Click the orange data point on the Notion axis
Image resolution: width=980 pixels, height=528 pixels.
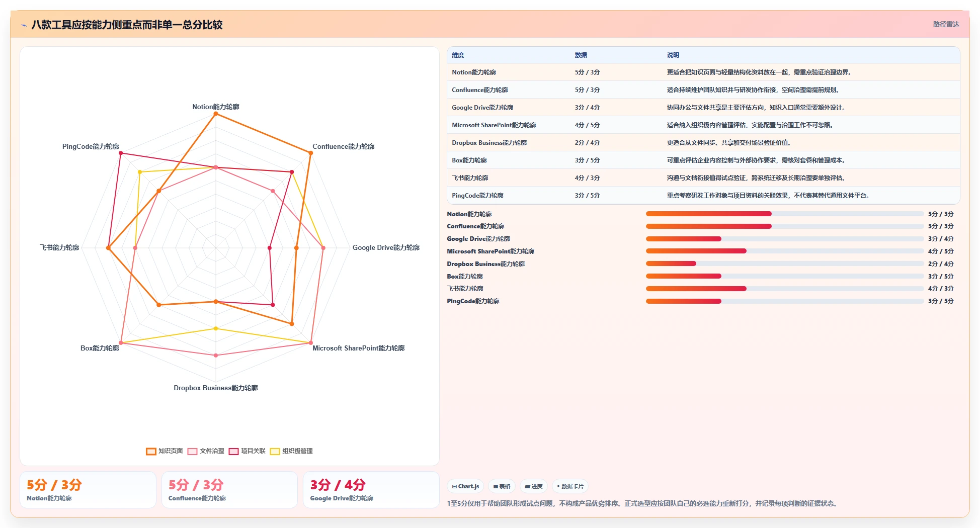216,114
